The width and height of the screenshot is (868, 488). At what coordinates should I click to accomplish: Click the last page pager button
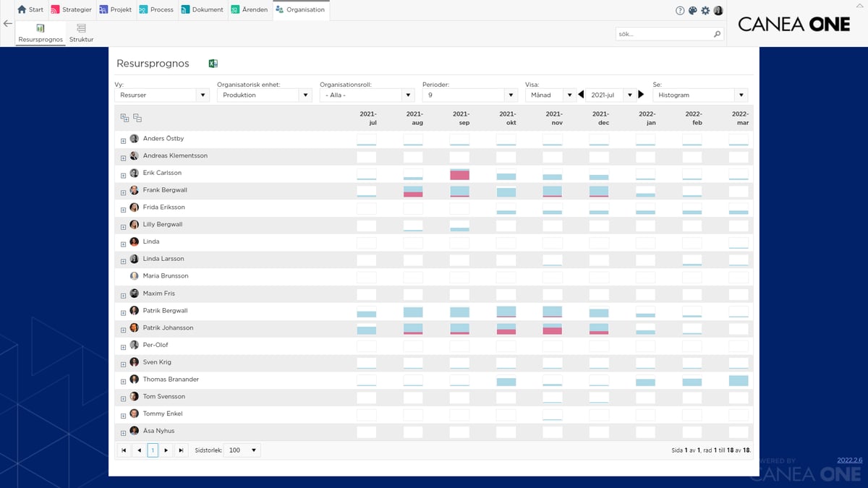[181, 450]
